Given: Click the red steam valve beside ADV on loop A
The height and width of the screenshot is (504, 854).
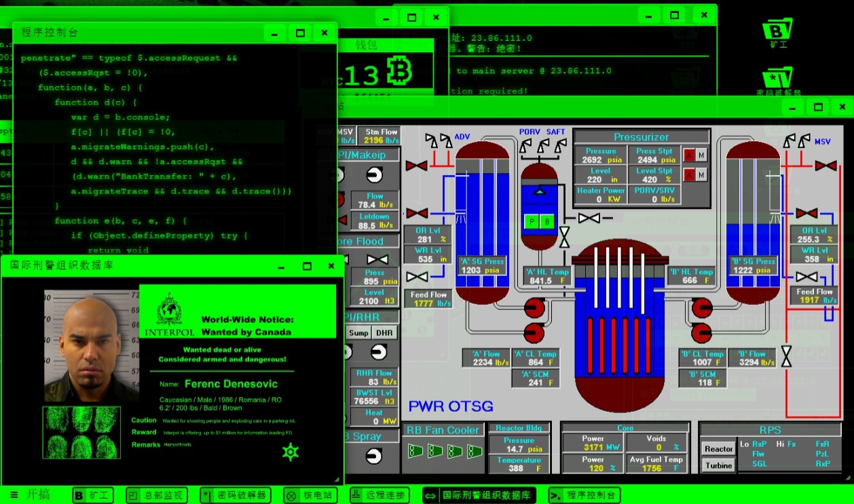Looking at the screenshot, I should (416, 165).
